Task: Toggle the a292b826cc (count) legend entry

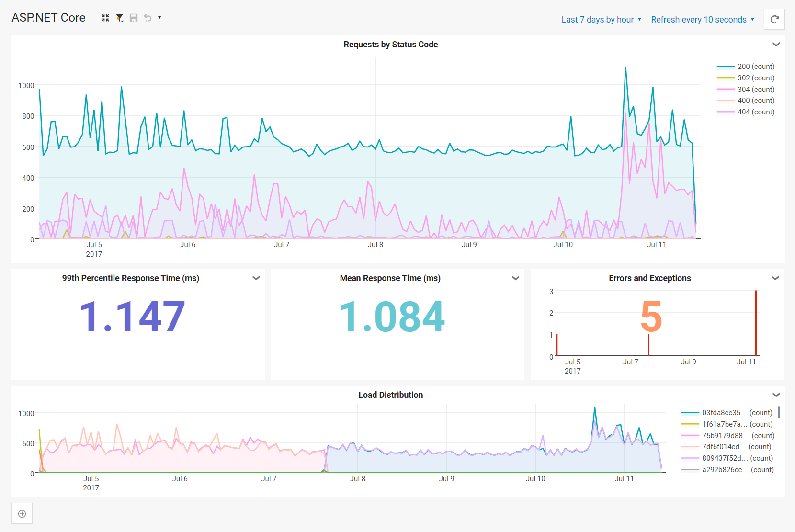Action: click(x=727, y=470)
